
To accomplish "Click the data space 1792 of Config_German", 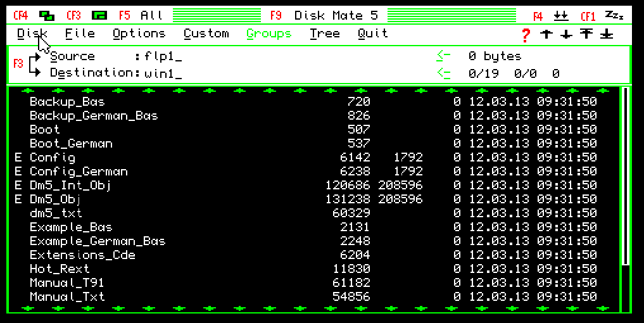I will pos(408,172).
